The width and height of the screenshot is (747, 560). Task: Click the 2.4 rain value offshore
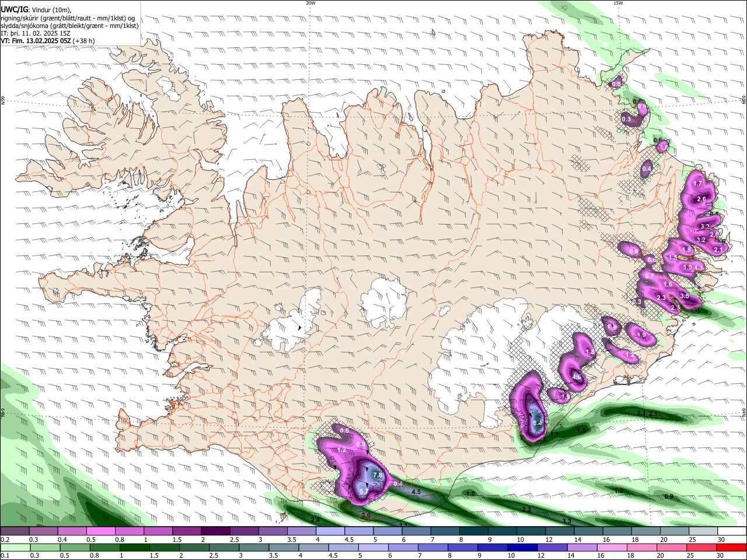[316, 519]
